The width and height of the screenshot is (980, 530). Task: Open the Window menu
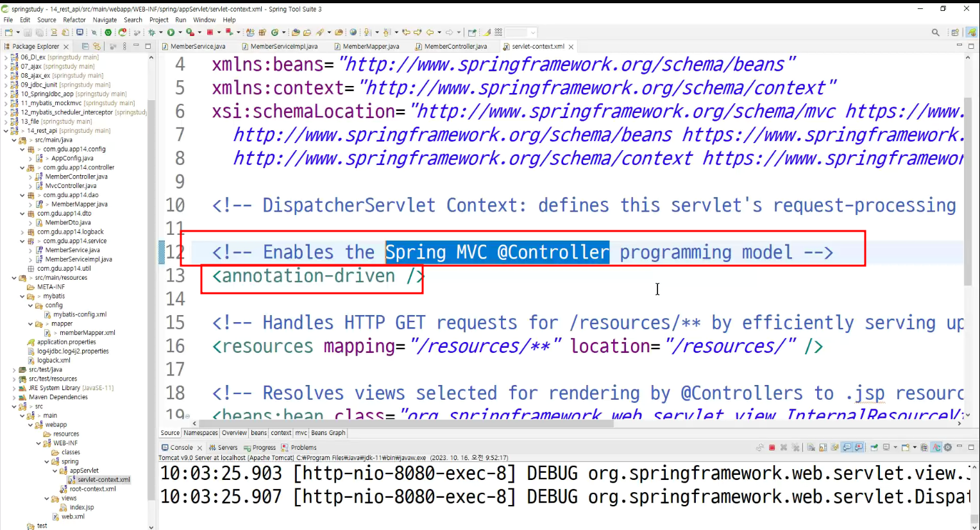click(205, 20)
